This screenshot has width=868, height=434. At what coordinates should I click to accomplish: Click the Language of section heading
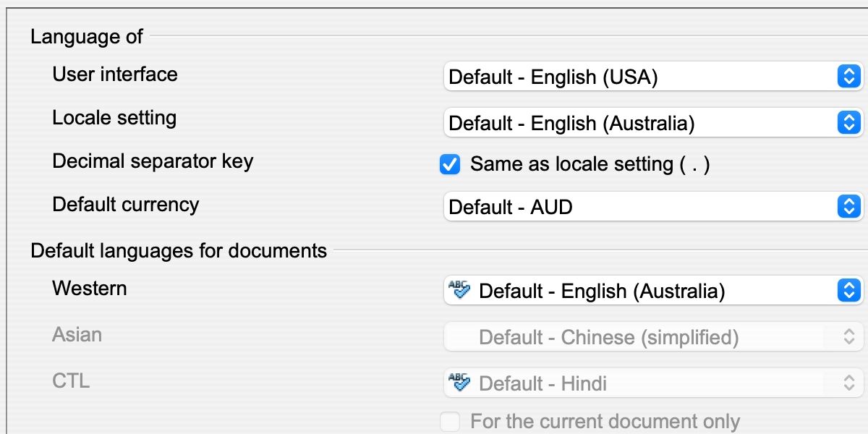click(x=87, y=36)
